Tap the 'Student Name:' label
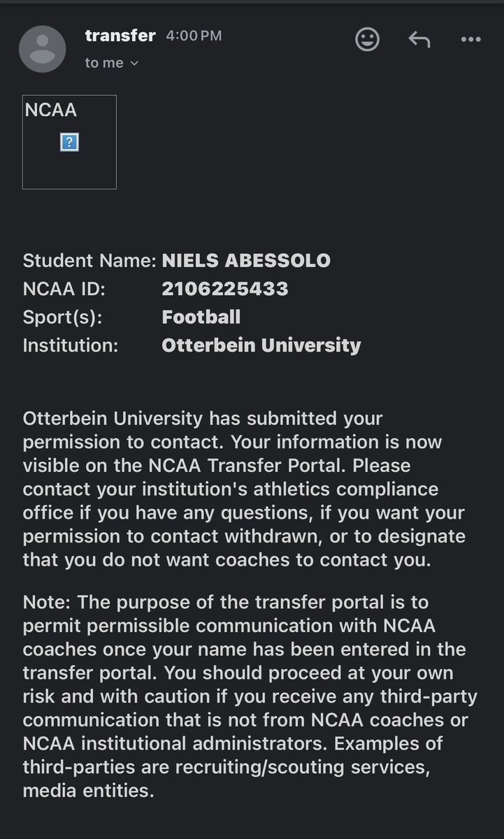This screenshot has width=504, height=839. pyautogui.click(x=89, y=261)
